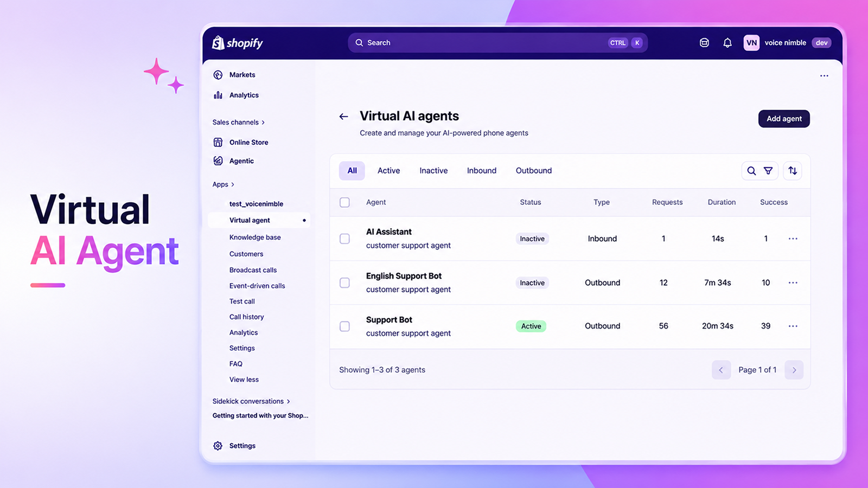Click the Agentic icon in sidebar

point(218,161)
